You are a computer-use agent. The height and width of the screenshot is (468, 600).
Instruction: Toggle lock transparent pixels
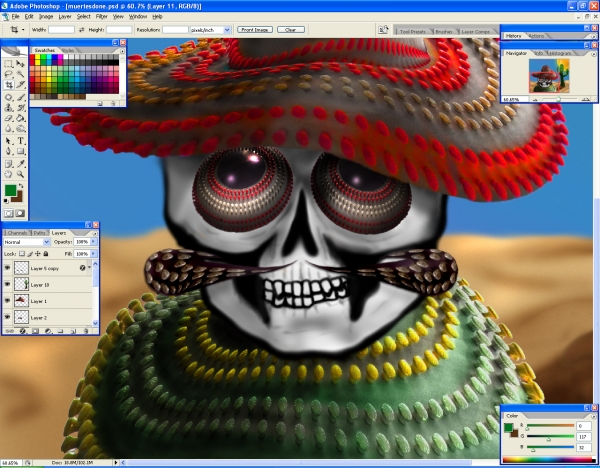tap(22, 254)
